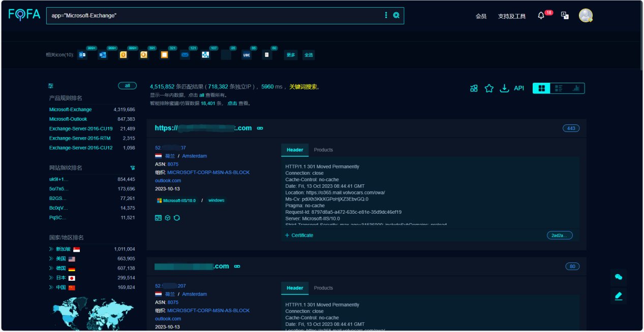Select fingerprint Bc0qV… row
The image size is (644, 332).
point(92,208)
